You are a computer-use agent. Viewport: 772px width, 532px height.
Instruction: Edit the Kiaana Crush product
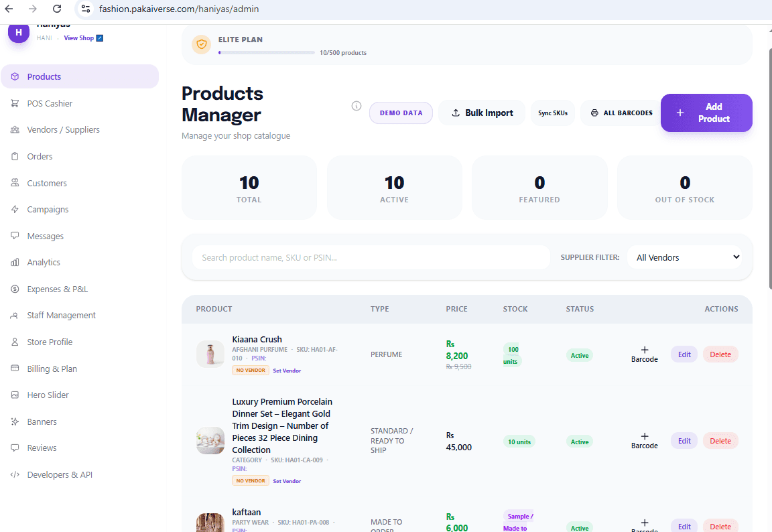[684, 354]
